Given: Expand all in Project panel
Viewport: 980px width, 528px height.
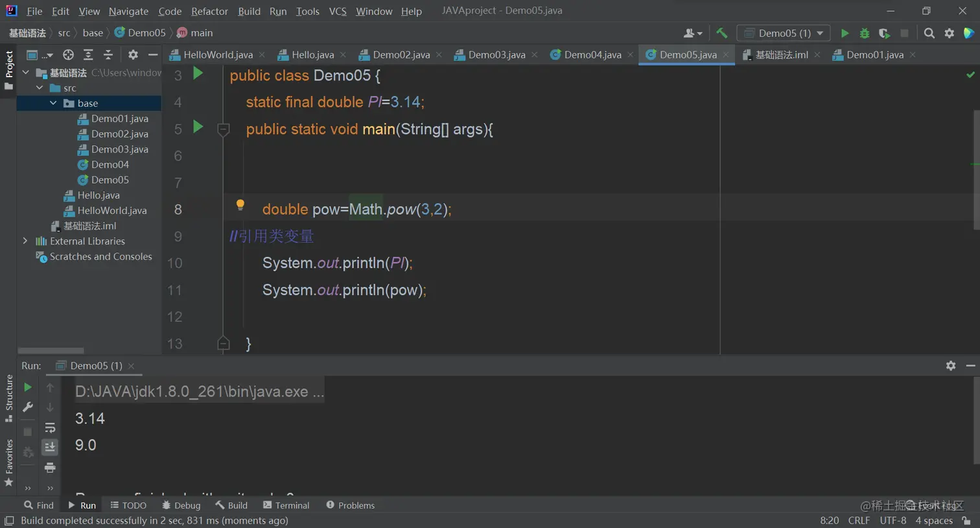Looking at the screenshot, I should (88, 55).
